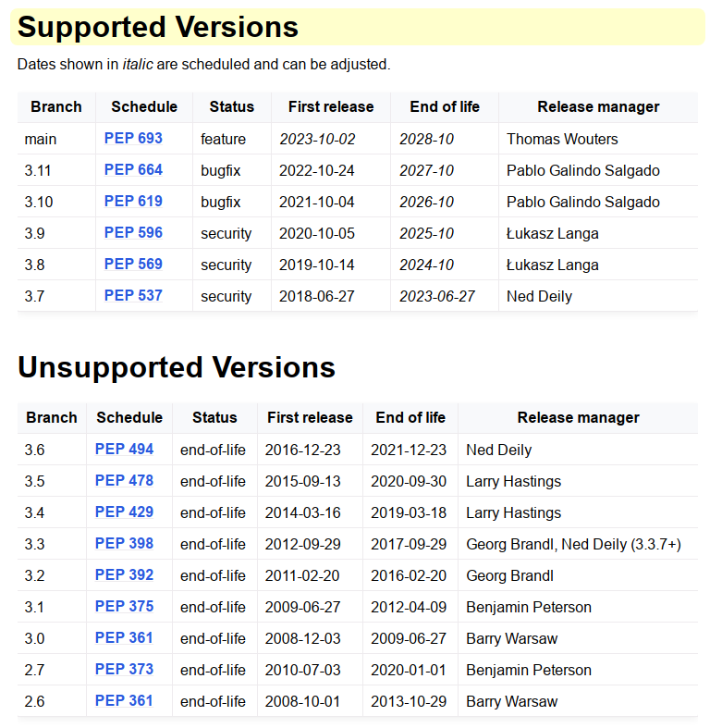The width and height of the screenshot is (722, 728).
Task: Click end of life 2023-06-27
Action: (437, 296)
